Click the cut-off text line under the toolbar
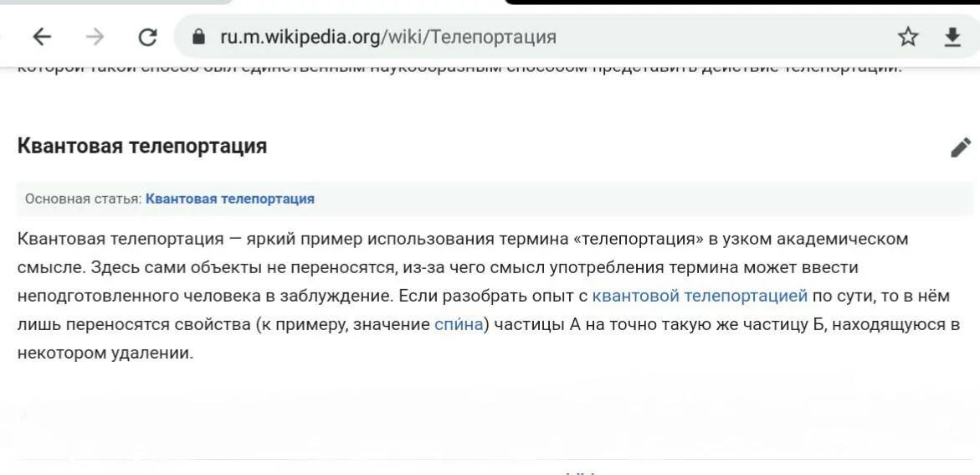Screen dimensions: 980x475 point(460,68)
